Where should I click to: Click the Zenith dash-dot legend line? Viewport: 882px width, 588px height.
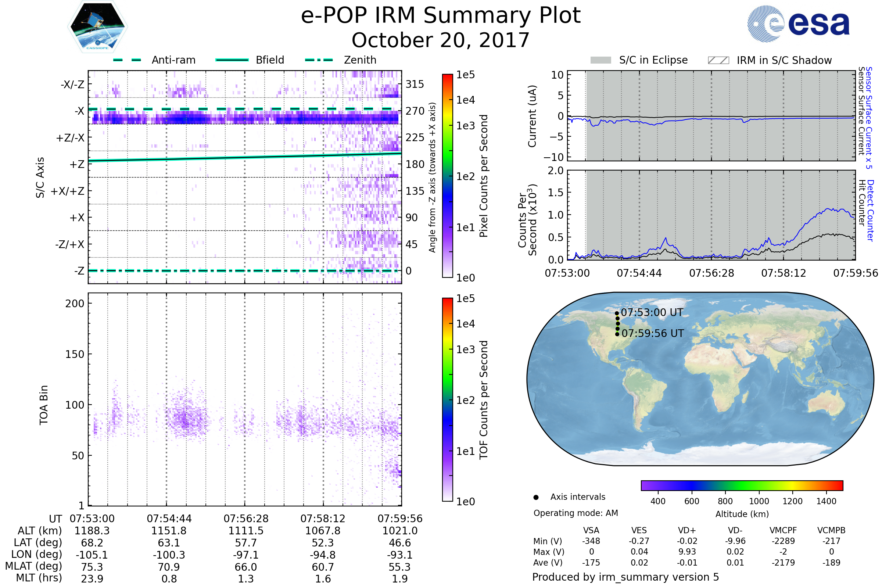[x=319, y=60]
